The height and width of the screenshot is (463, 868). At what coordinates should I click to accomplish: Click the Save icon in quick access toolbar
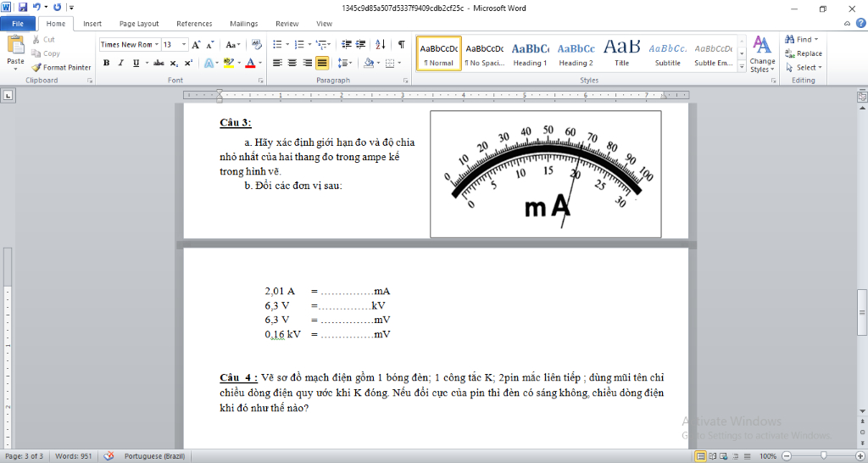pos(23,8)
